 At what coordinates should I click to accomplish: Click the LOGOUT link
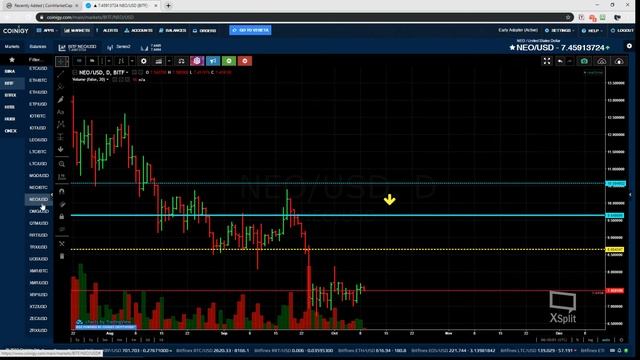click(622, 31)
